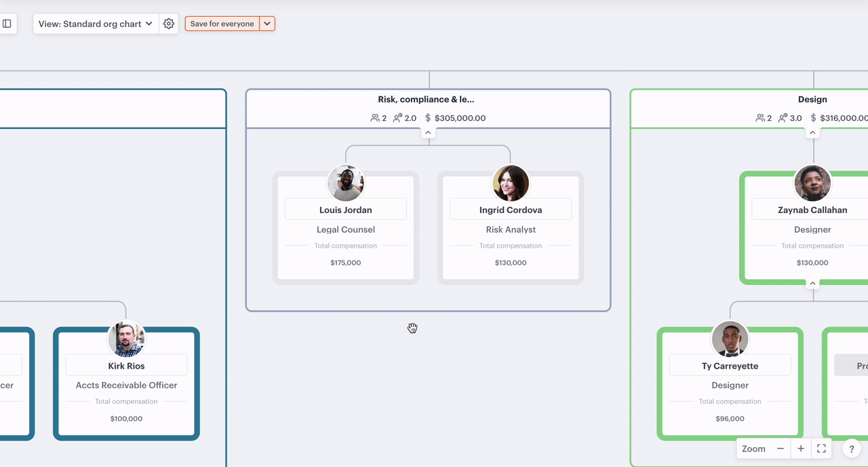Screen dimensions: 868x467
Task: Click the Risk, compliance & le... group title
Action: tap(426, 100)
